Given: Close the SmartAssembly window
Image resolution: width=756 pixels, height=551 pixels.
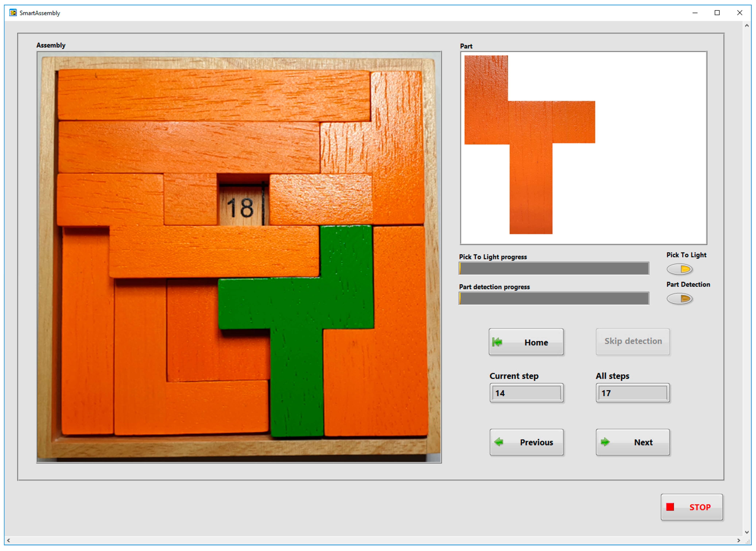Looking at the screenshot, I should (x=739, y=13).
